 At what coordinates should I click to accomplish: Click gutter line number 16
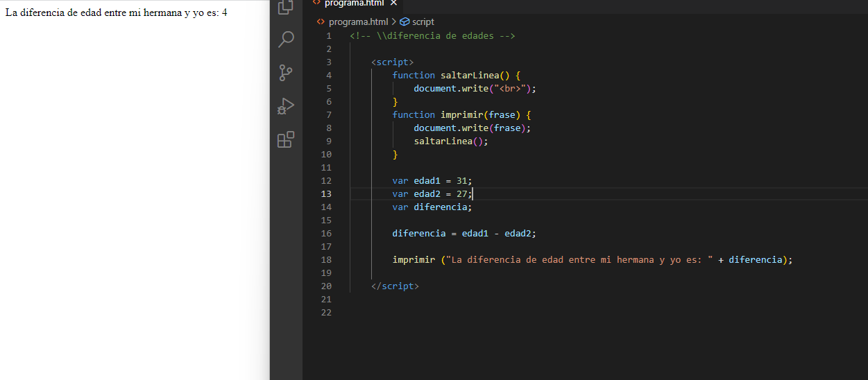tap(326, 233)
